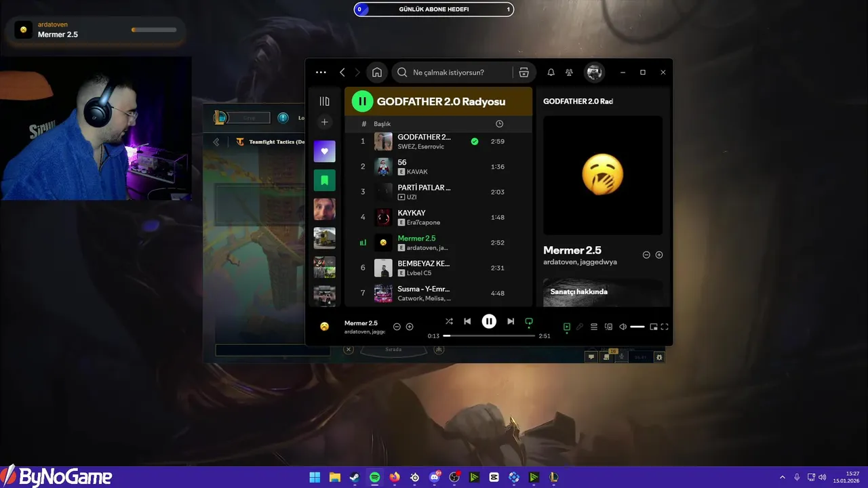This screenshot has width=868, height=488.
Task: Open settings gear in League client
Action: [x=659, y=357]
